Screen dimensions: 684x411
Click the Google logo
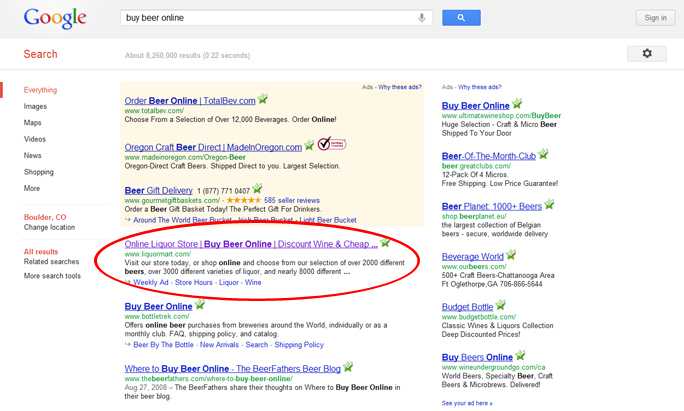(x=54, y=18)
